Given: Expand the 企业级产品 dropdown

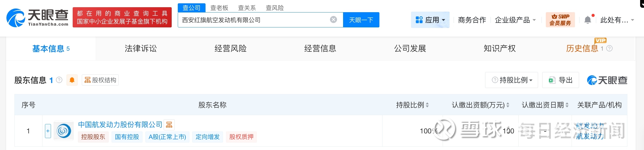Looking at the screenshot, I should click(515, 20).
